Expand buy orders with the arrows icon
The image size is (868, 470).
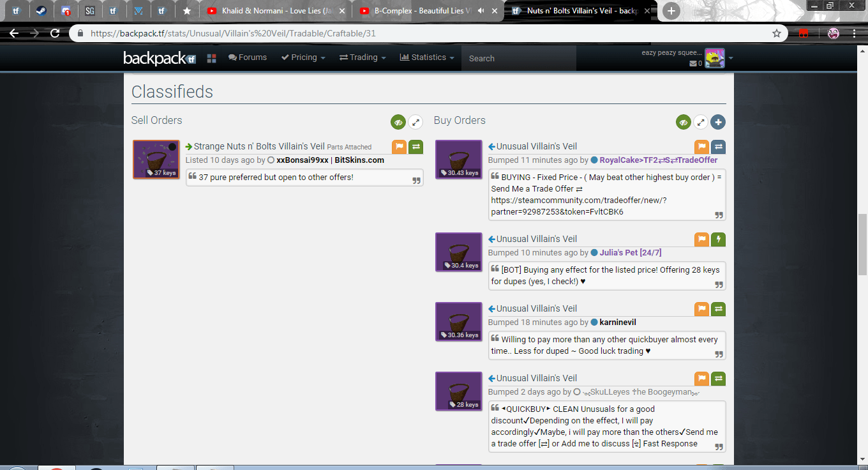pos(701,122)
